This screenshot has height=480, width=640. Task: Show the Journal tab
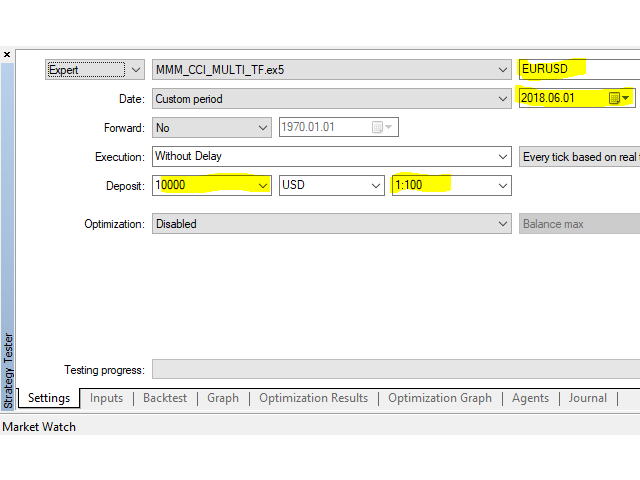[x=587, y=398]
